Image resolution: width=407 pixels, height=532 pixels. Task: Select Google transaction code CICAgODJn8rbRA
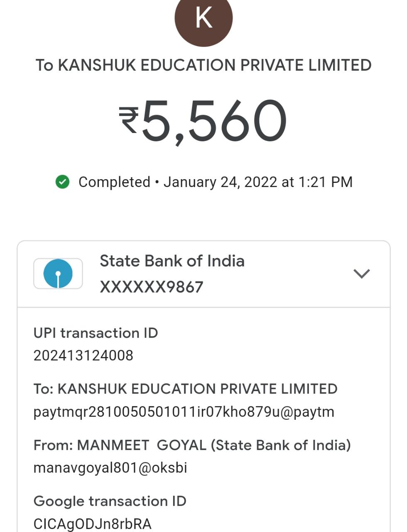coord(92,524)
